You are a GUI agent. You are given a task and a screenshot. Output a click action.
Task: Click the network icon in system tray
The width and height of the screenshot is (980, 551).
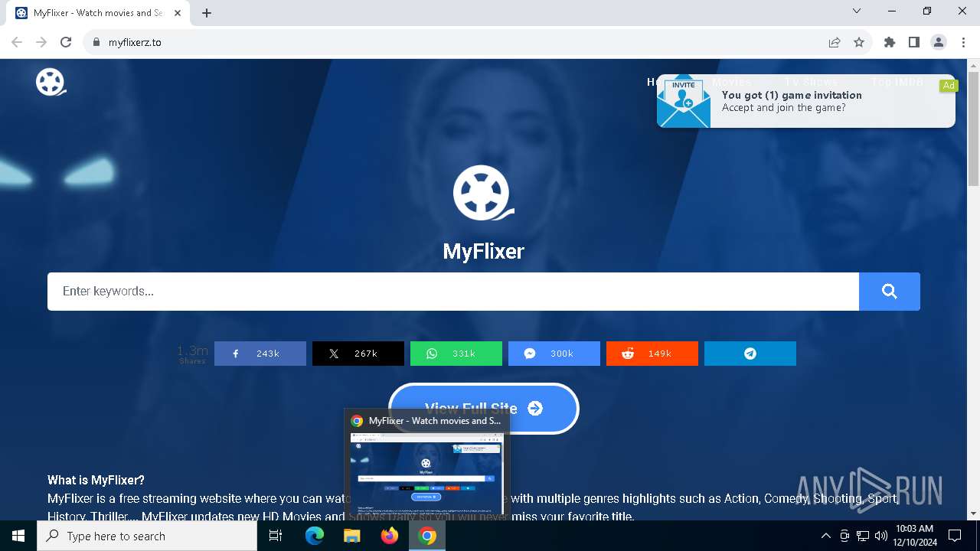863,536
